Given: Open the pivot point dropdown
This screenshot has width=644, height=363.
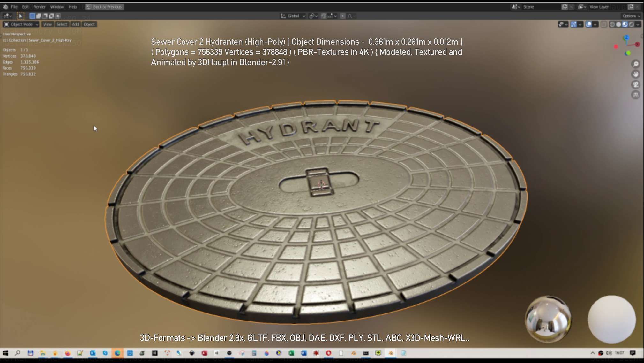Looking at the screenshot, I should [313, 16].
